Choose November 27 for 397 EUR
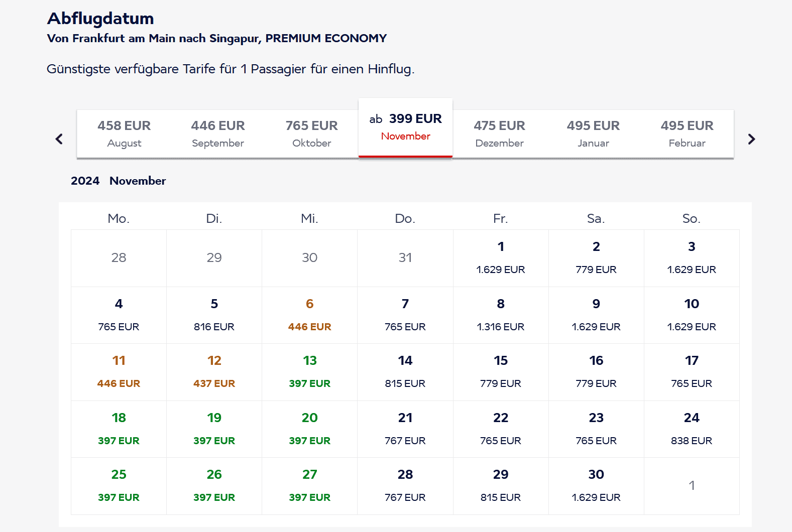Screen dimensions: 792x532 (309, 486)
